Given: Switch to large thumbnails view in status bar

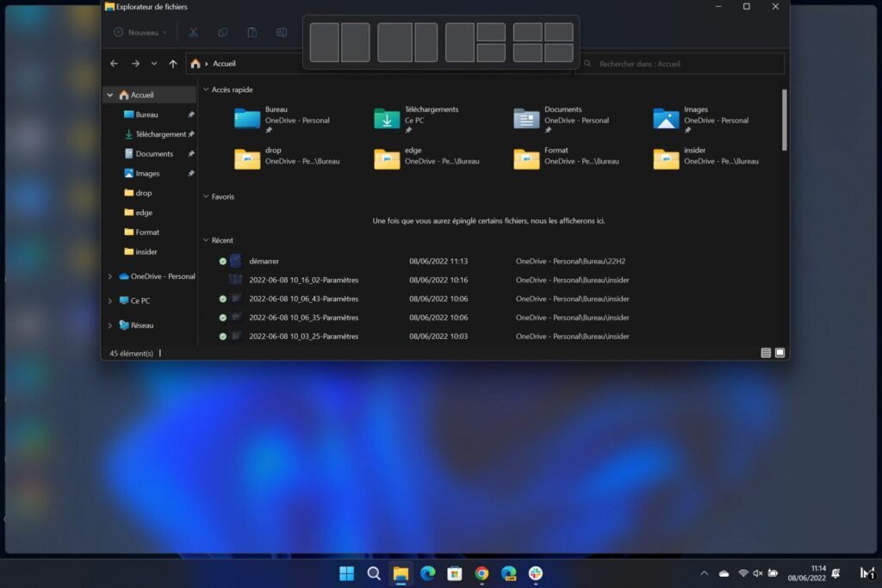Looking at the screenshot, I should click(x=780, y=353).
